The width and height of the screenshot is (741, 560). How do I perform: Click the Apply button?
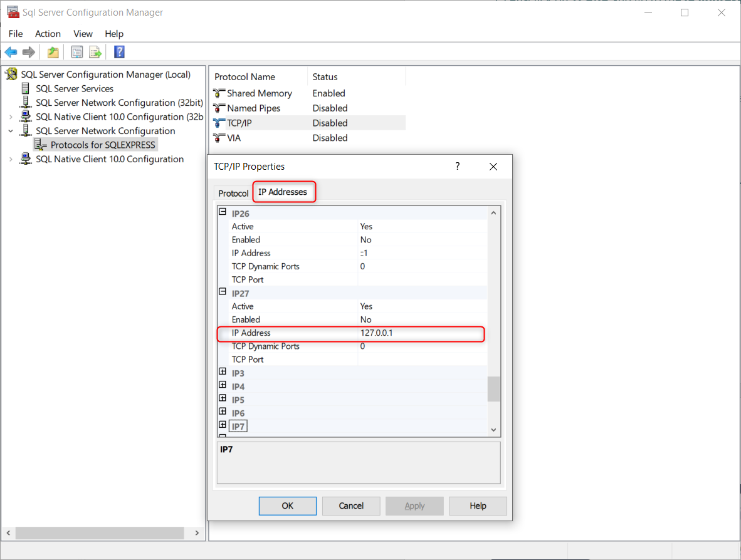coord(414,506)
